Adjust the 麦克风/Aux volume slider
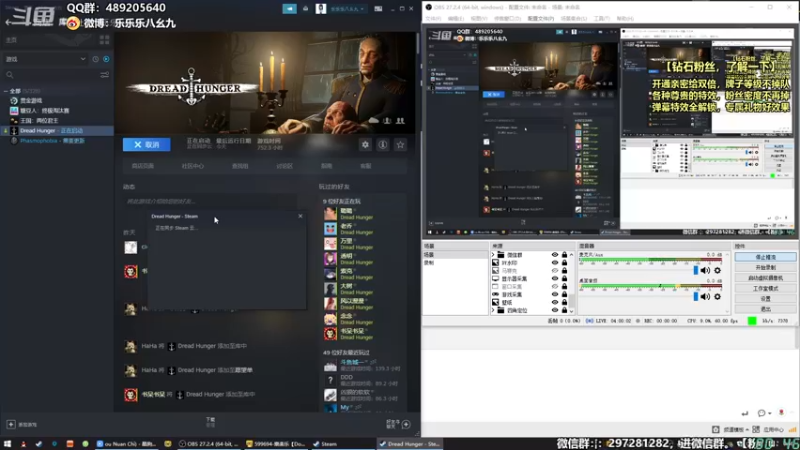This screenshot has height=450, width=800. 695,270
